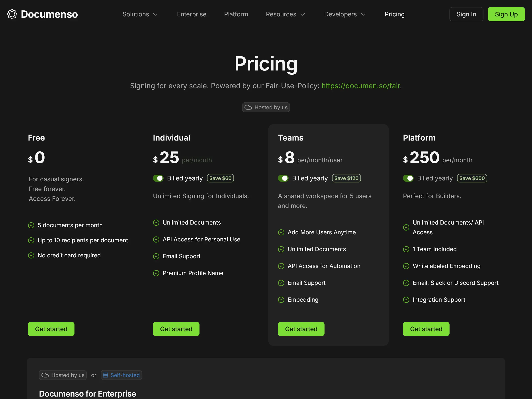
Task: Select Pricing in the navigation bar
Action: click(394, 14)
